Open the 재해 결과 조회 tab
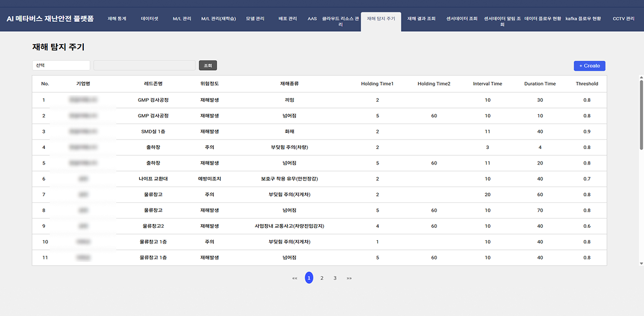644x316 pixels. coord(421,19)
